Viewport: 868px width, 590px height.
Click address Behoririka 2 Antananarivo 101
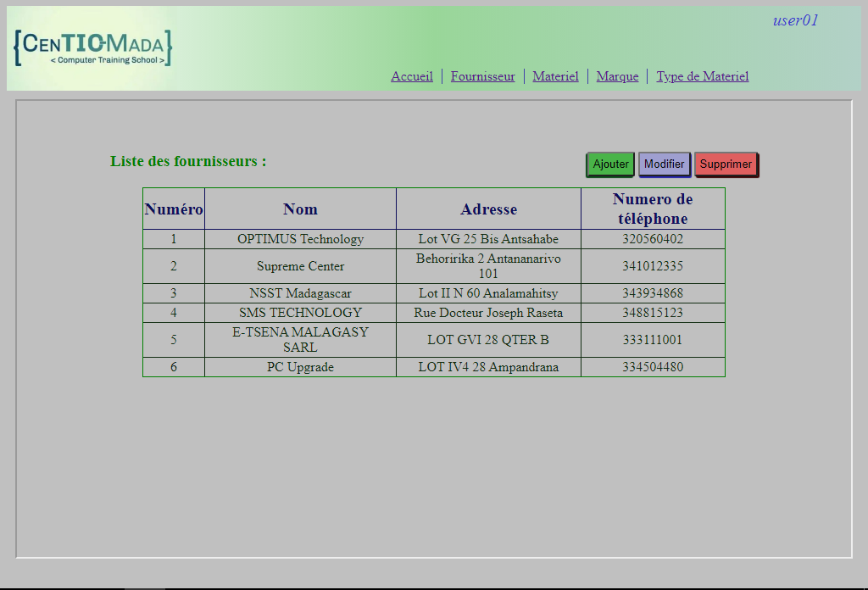[489, 266]
